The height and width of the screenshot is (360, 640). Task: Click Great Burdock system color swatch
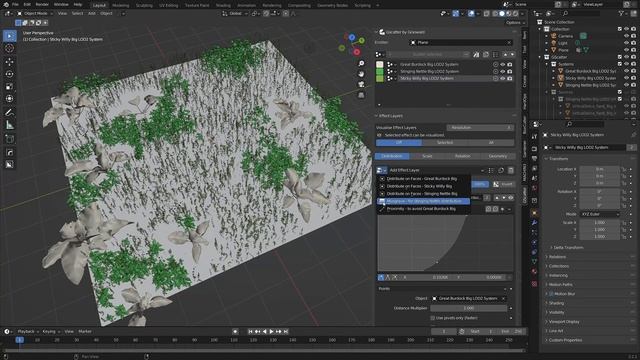pos(380,64)
